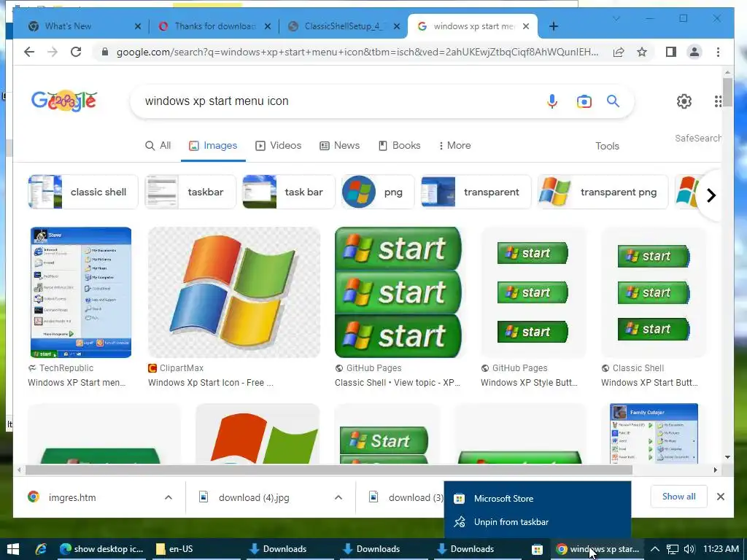Click the Google holiday doodle logo
Viewport: 747px width, 560px height.
pos(64,101)
